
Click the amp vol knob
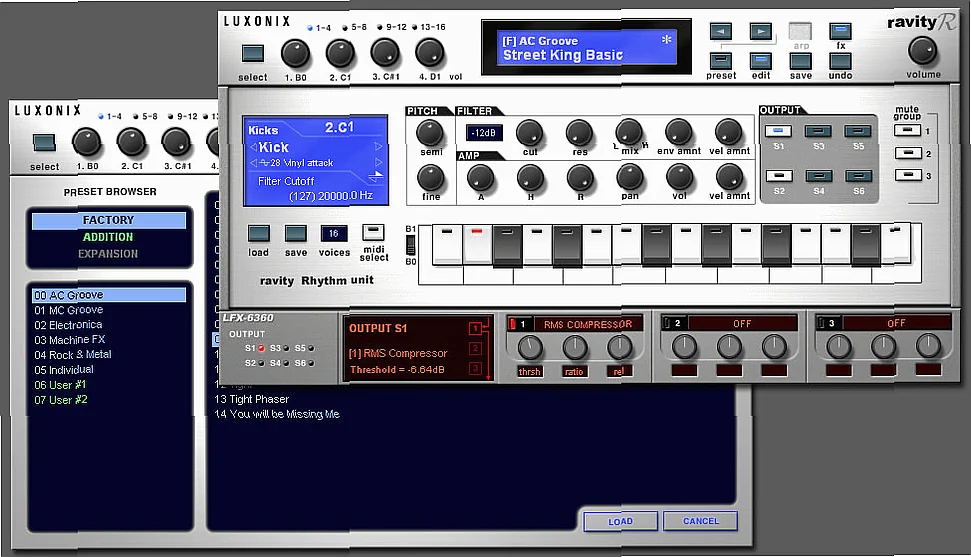point(679,177)
